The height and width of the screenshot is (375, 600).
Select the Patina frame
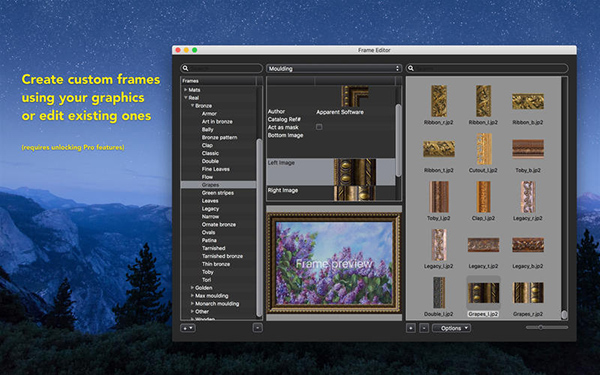209,240
